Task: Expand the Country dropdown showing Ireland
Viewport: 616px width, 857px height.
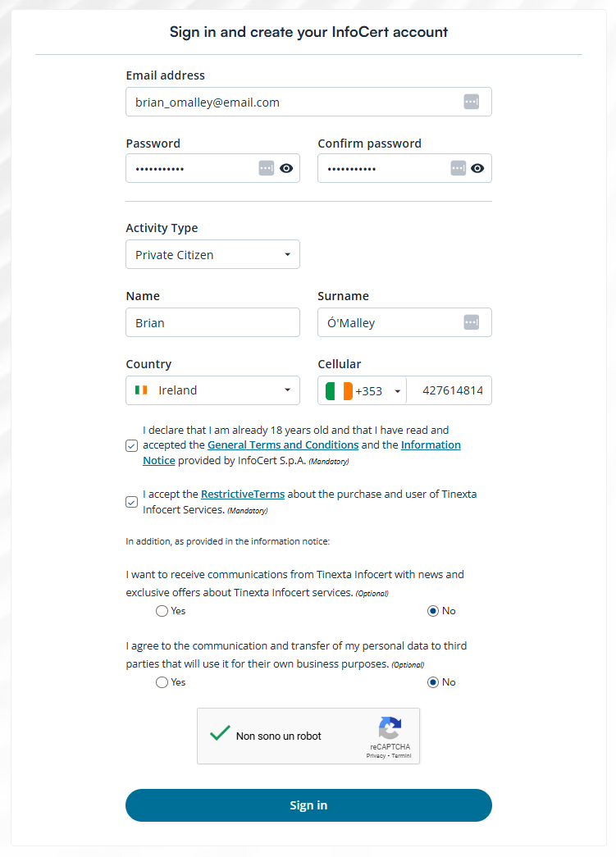Action: [x=212, y=390]
